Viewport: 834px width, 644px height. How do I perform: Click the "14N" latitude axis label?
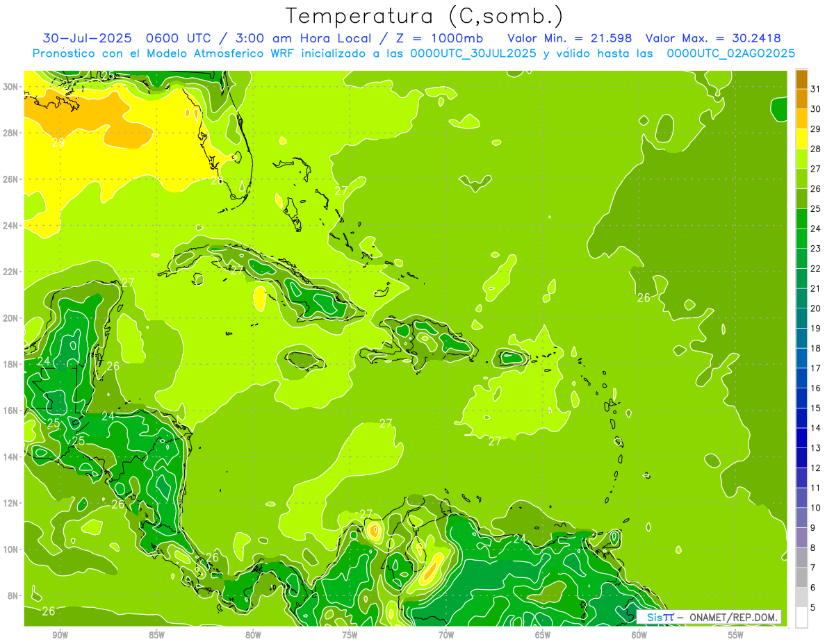pos(10,457)
